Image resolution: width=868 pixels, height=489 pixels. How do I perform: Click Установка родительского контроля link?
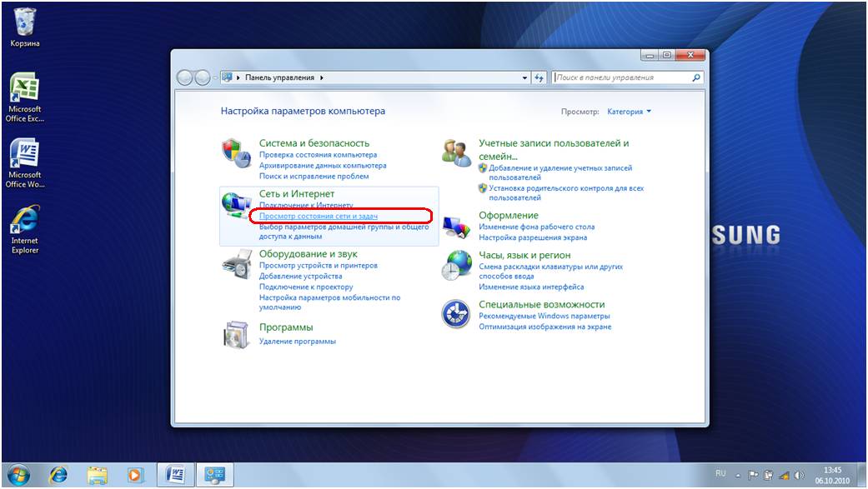(x=566, y=192)
